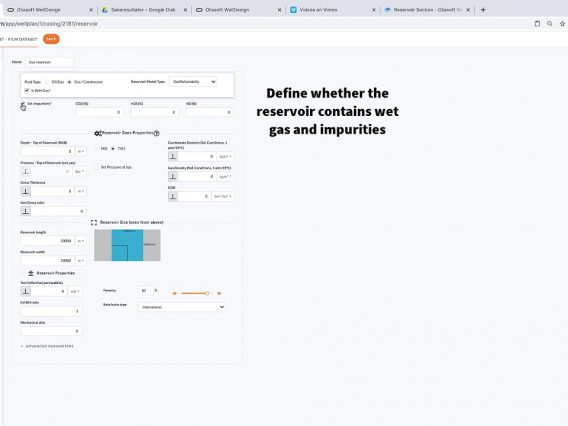The height and width of the screenshot is (426, 568).
Task: Open the Condensate Density unit dropdown
Action: [225, 156]
